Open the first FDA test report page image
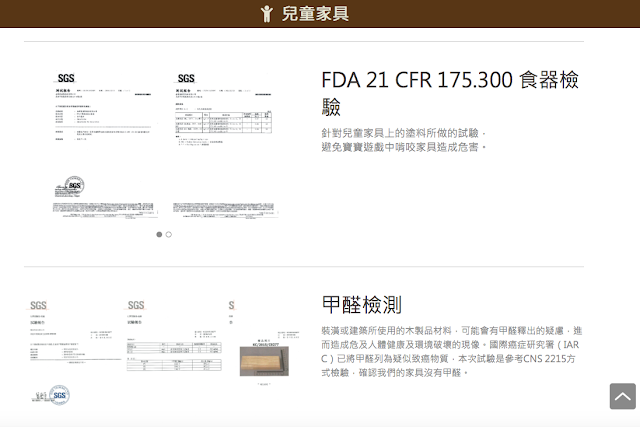 (104, 145)
